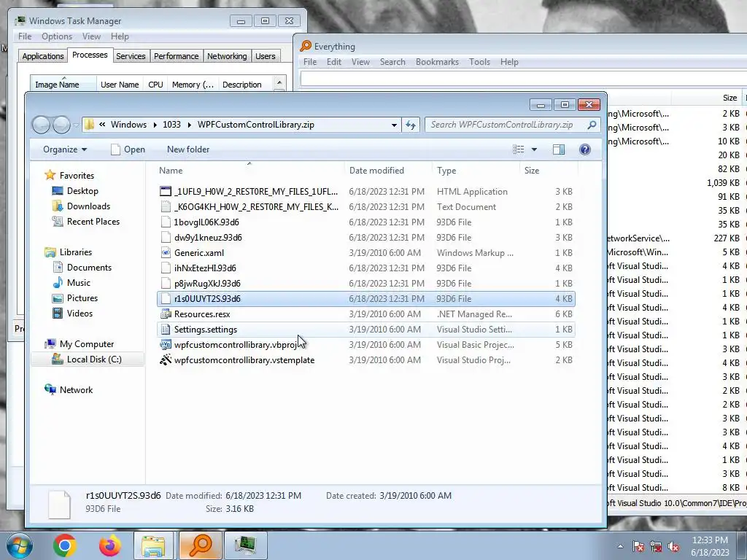Image resolution: width=747 pixels, height=560 pixels.
Task: Switch to the Services tab in Task Manager
Action: click(x=131, y=56)
